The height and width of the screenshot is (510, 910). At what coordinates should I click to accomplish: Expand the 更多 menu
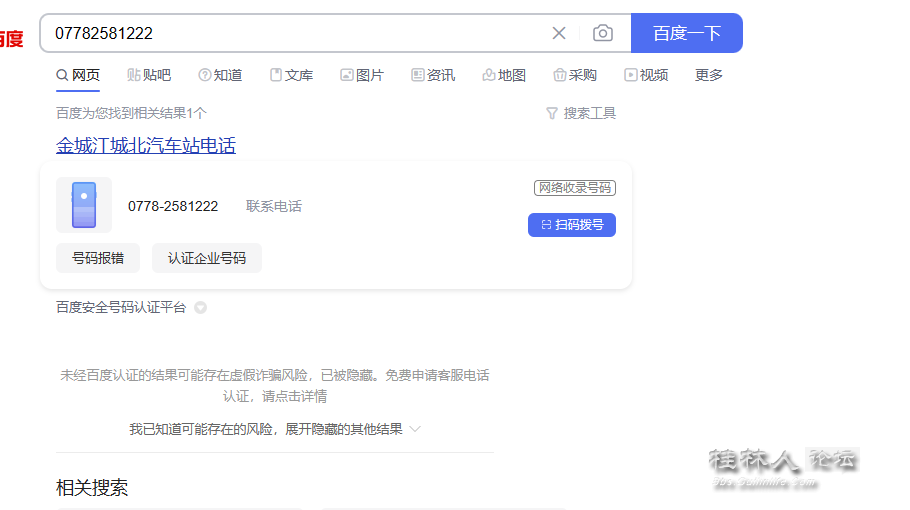point(709,75)
